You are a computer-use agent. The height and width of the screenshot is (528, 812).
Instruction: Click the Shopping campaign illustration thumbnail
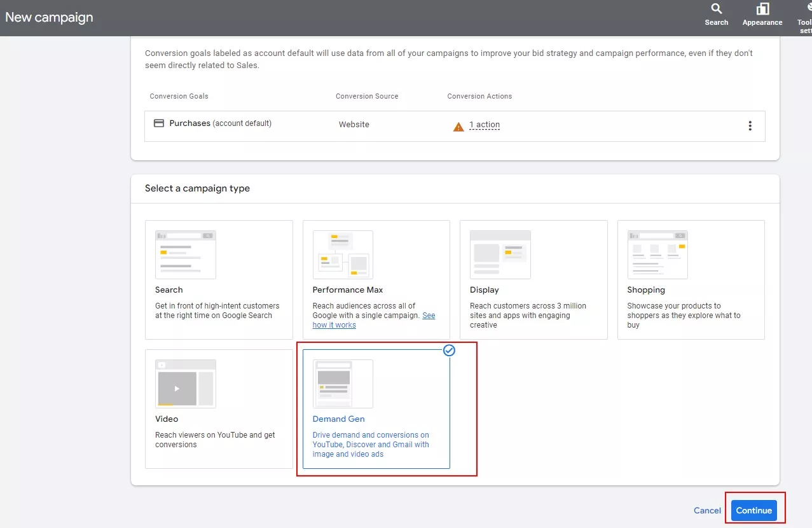[x=657, y=254]
